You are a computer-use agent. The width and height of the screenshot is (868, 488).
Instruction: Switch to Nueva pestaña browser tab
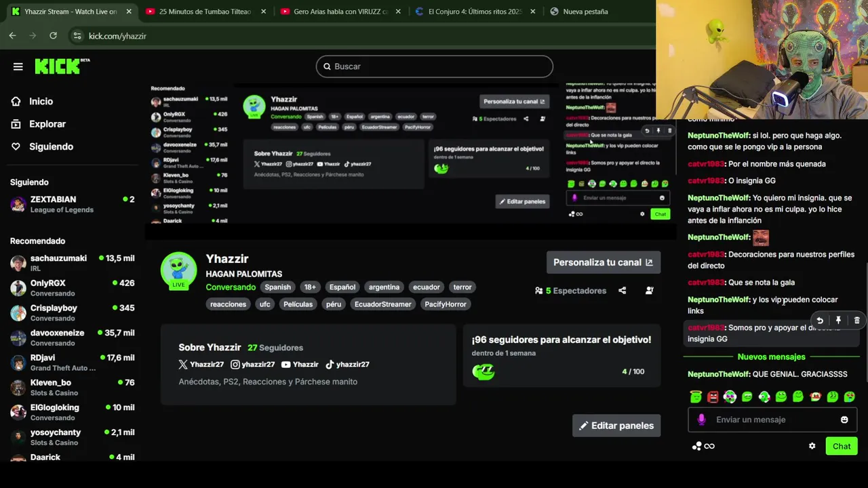tap(585, 12)
